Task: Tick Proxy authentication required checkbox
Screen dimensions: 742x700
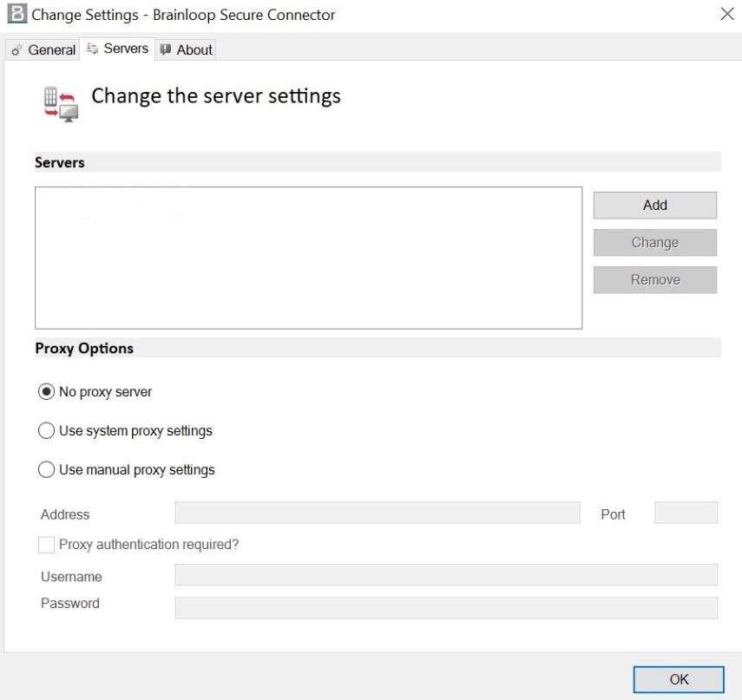Action: click(x=46, y=545)
